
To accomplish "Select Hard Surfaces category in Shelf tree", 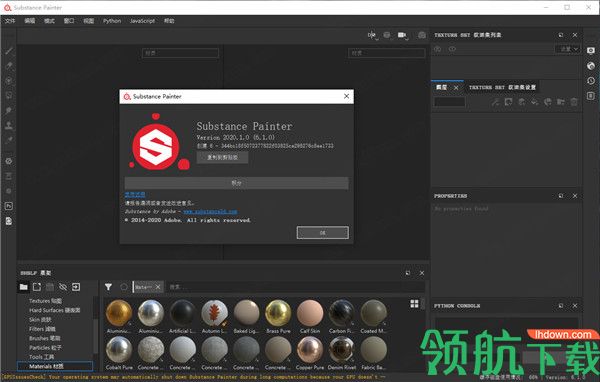I will [54, 310].
